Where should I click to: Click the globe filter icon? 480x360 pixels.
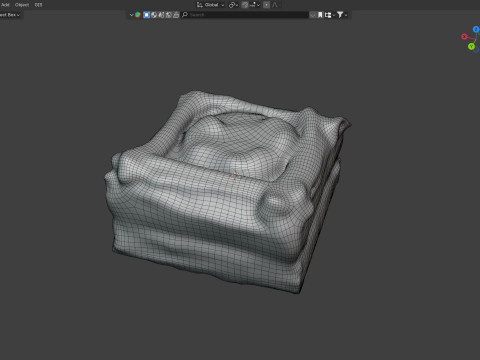coord(154,15)
